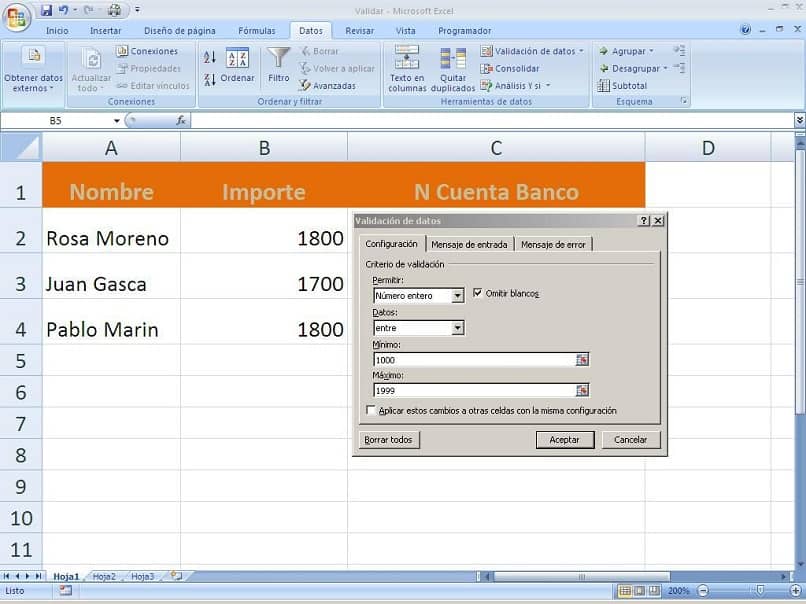Open the Programador ribbon tab
The image size is (806, 604).
pos(465,30)
